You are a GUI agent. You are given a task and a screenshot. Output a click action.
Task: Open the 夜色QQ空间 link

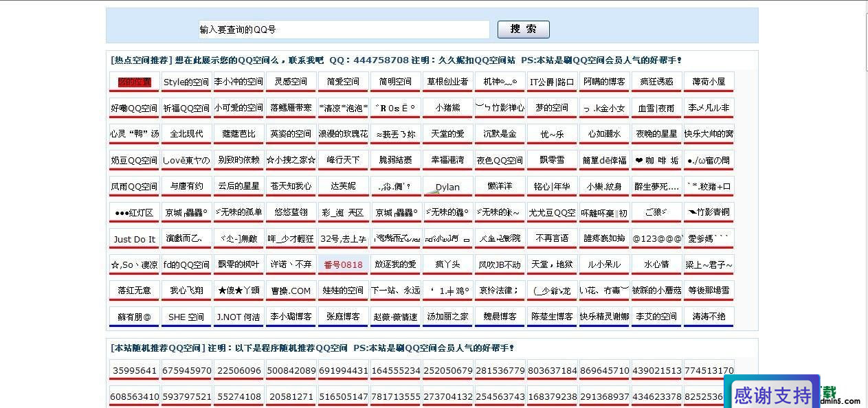pyautogui.click(x=500, y=160)
